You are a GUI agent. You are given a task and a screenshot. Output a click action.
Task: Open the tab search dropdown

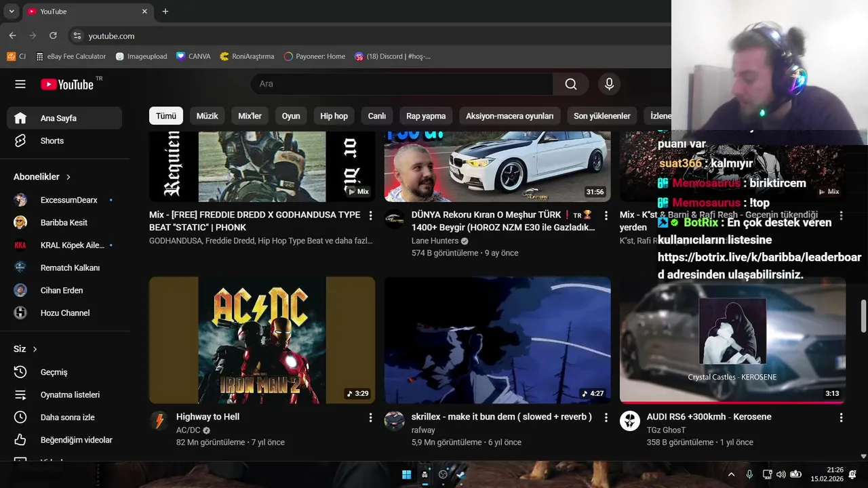(12, 12)
